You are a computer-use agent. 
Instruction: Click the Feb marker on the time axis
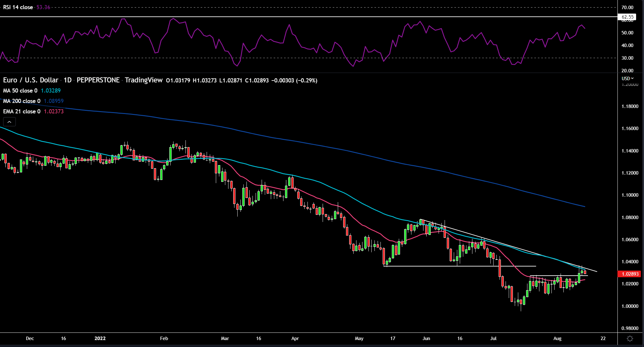point(164,338)
